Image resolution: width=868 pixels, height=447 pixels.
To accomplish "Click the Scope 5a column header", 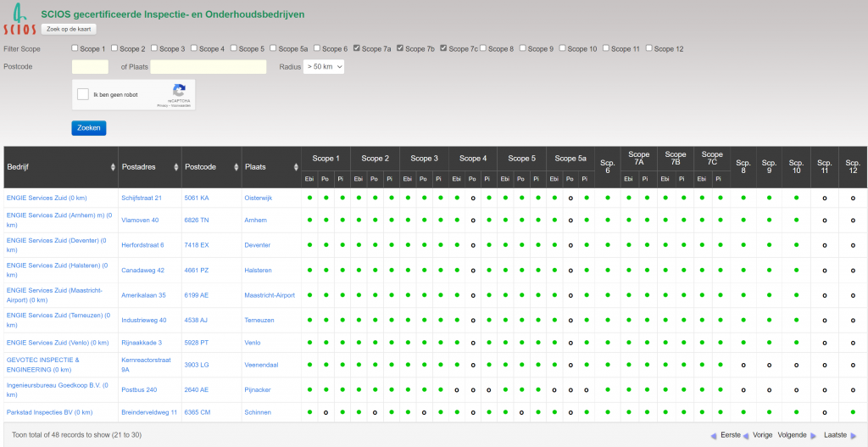I will pyautogui.click(x=570, y=159).
